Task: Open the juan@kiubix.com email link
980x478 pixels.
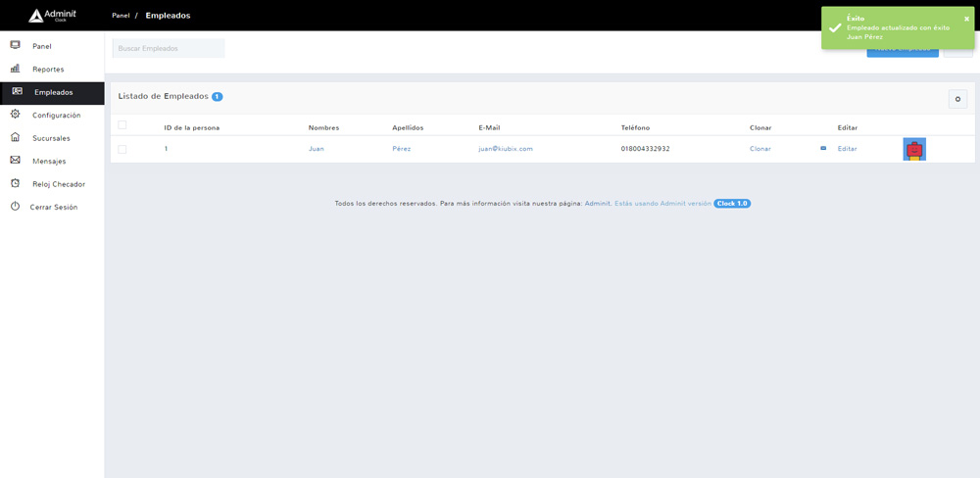Action: click(x=505, y=149)
